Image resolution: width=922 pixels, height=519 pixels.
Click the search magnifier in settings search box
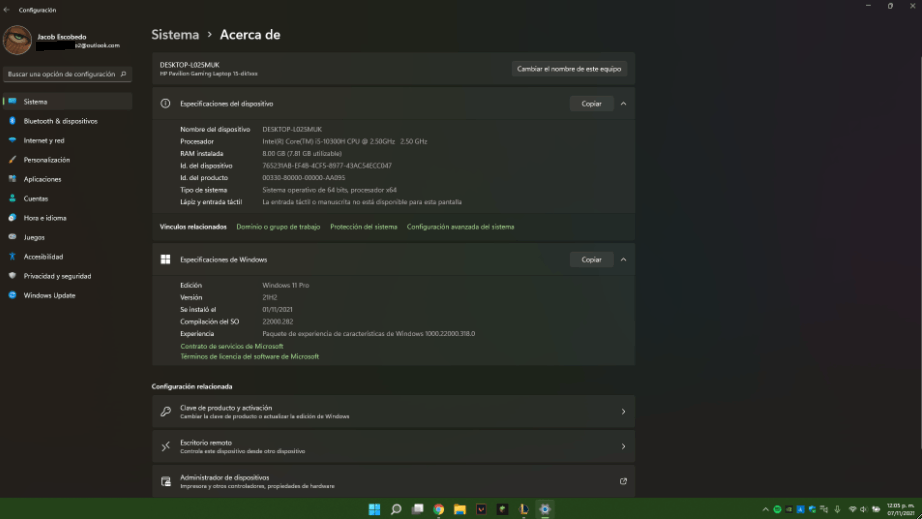click(x=123, y=74)
